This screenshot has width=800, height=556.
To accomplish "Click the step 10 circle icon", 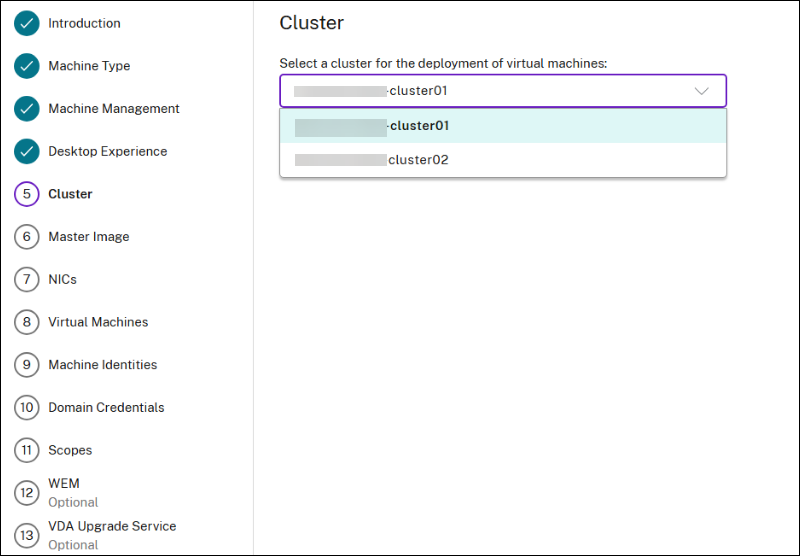I will click(27, 408).
